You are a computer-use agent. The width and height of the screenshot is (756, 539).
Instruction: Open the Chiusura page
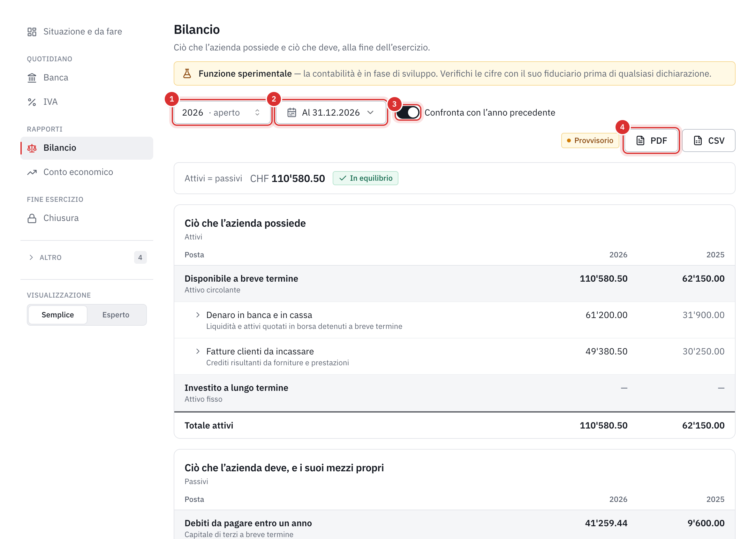tap(87, 218)
